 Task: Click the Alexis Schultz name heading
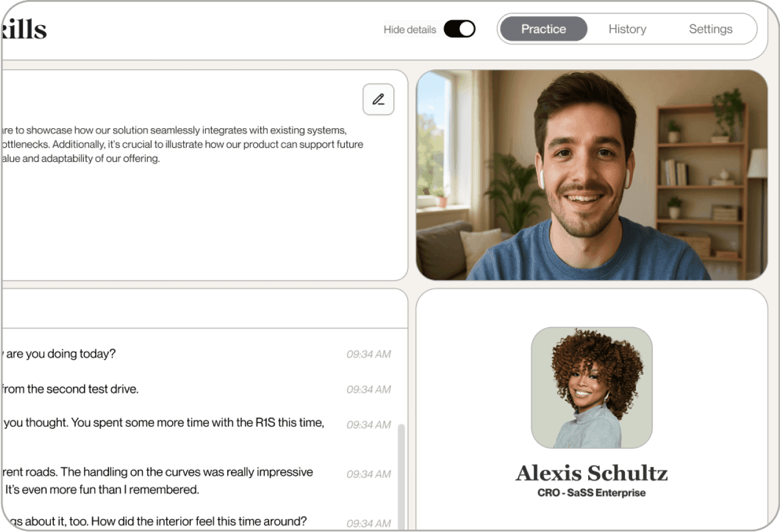591,473
